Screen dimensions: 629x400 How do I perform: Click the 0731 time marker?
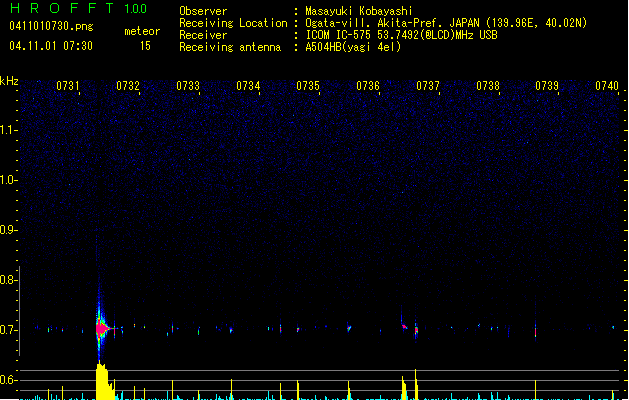point(68,86)
